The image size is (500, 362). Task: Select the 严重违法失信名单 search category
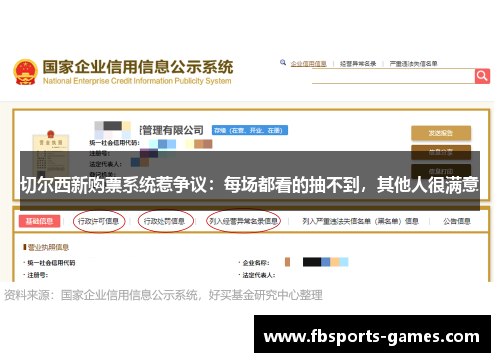click(x=413, y=64)
